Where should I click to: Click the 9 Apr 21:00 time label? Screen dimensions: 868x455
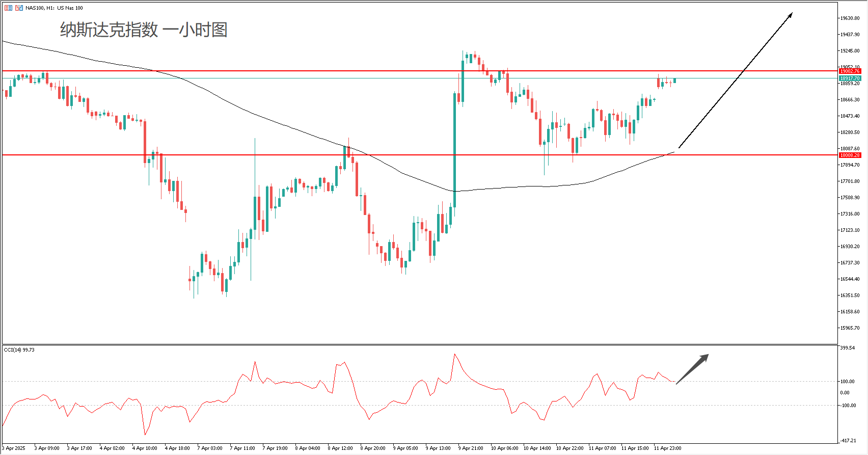pyautogui.click(x=470, y=448)
